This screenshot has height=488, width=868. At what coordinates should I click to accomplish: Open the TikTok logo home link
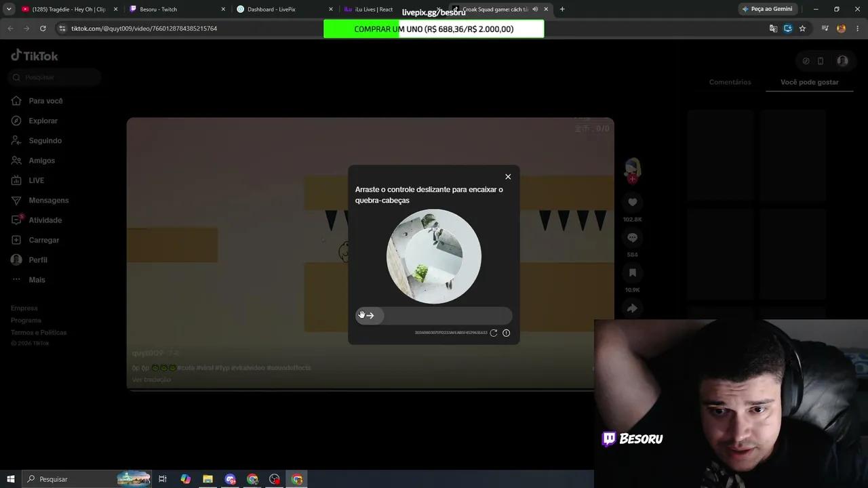(35, 56)
